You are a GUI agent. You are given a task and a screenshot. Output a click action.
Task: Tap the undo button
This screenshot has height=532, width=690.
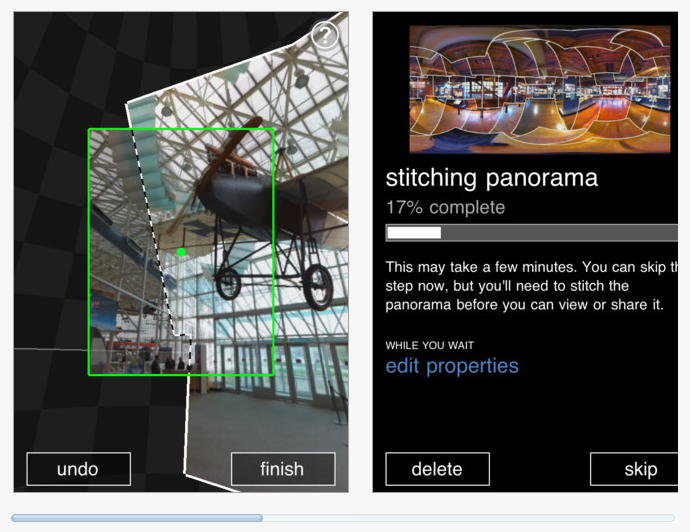coord(78,469)
